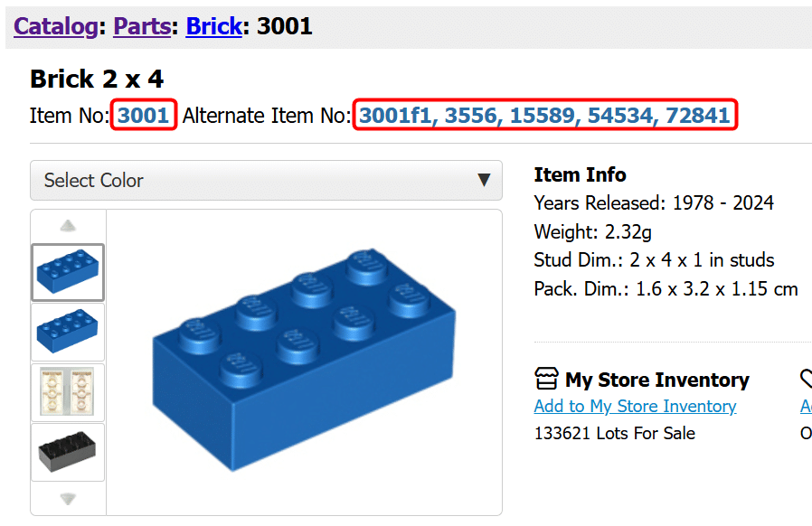Screen dimensions: 812x526
Task: Select the black brick thumbnail
Action: (68, 452)
